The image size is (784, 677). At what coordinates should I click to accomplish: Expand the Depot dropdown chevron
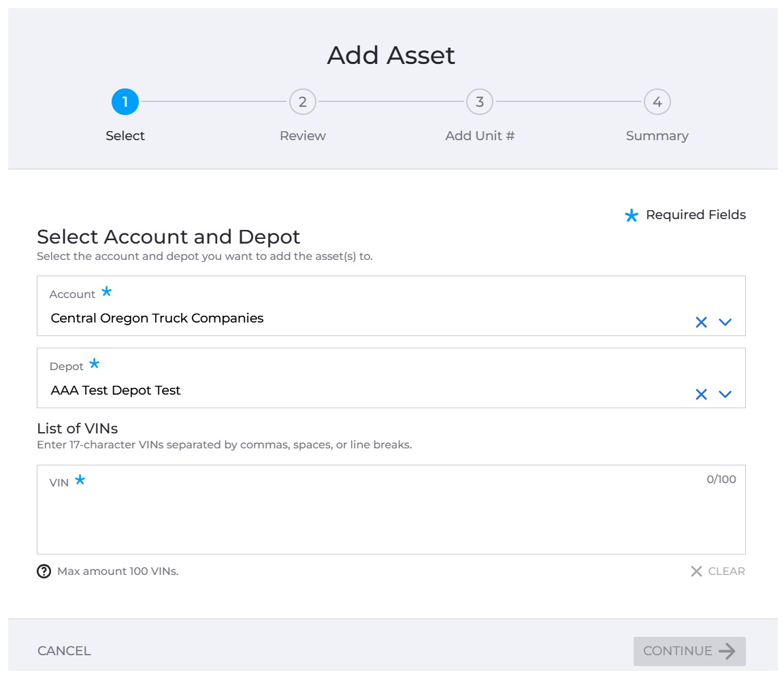click(725, 395)
